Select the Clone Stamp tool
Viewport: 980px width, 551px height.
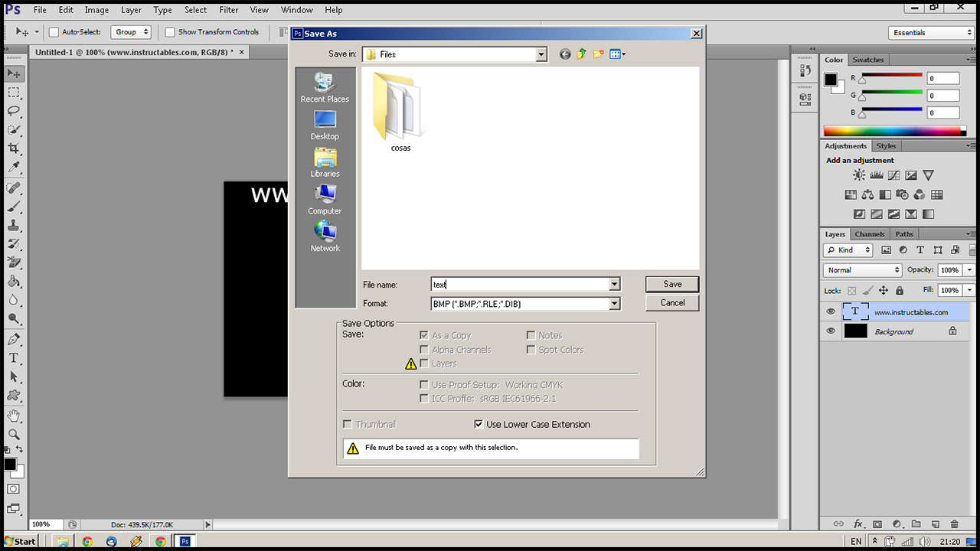(x=14, y=226)
